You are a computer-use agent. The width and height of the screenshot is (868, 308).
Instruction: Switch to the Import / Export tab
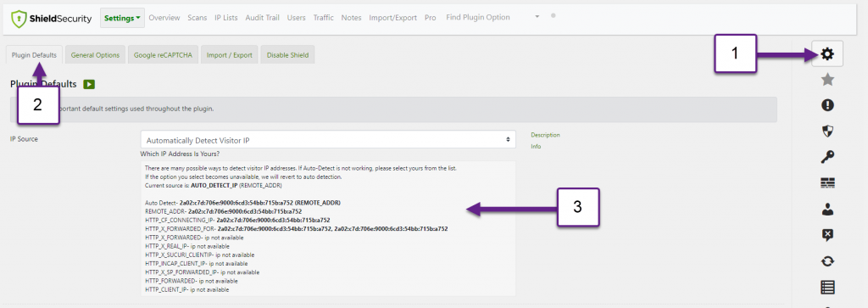click(229, 55)
